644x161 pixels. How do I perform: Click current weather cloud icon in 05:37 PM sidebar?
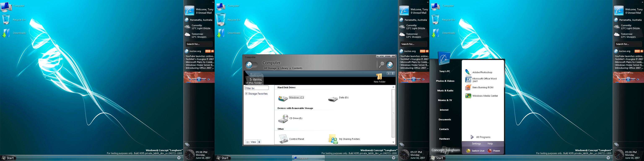(402, 27)
